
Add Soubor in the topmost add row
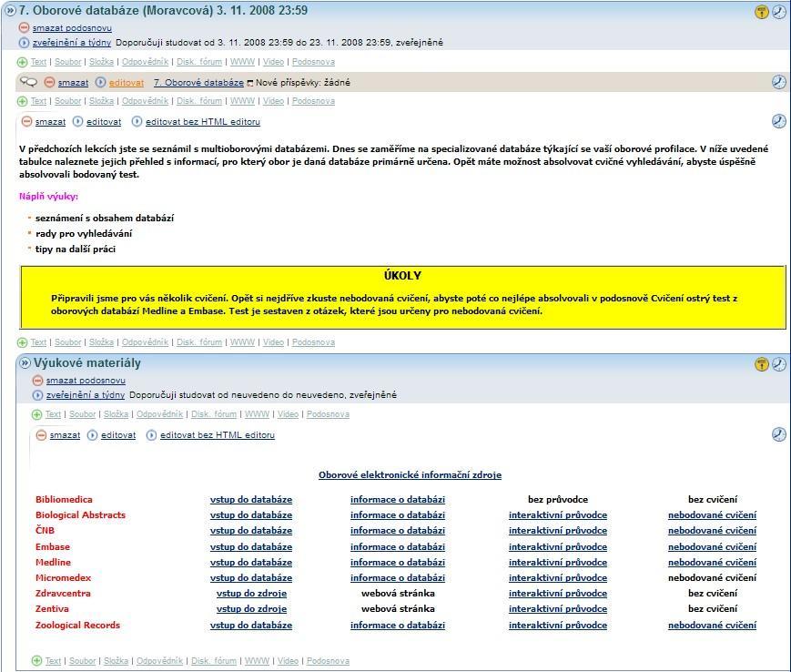[68, 62]
